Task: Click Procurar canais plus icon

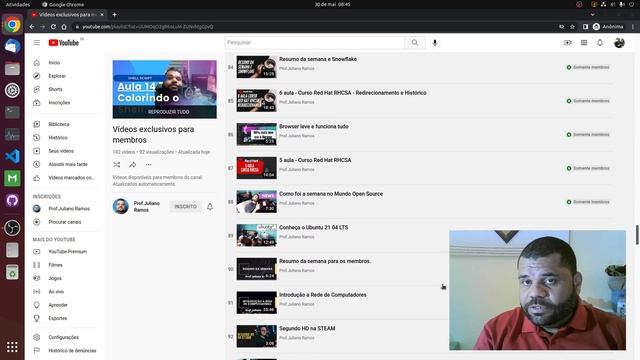Action: click(37, 222)
